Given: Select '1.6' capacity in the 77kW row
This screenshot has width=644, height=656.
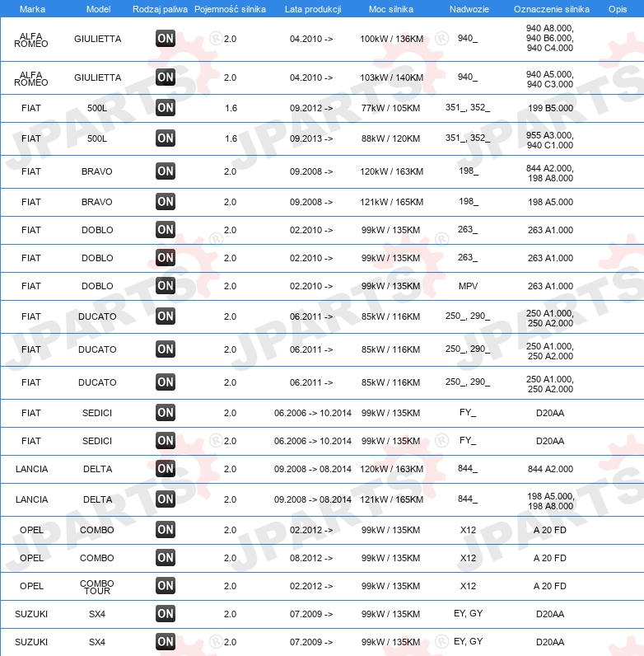Looking at the screenshot, I should point(231,108).
